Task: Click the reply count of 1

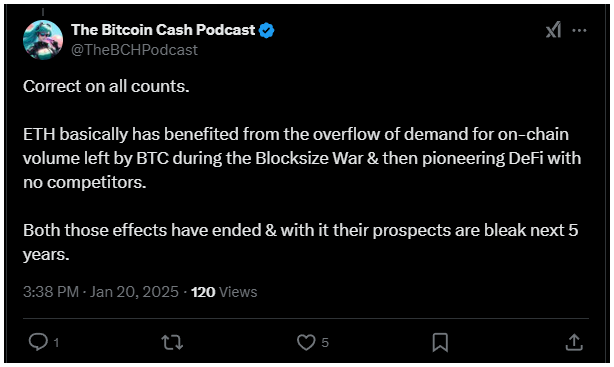Action: coord(56,343)
